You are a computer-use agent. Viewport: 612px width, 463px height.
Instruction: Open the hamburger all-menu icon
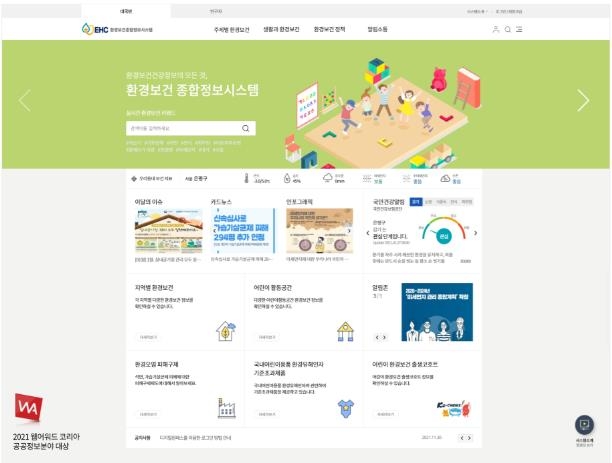point(519,29)
